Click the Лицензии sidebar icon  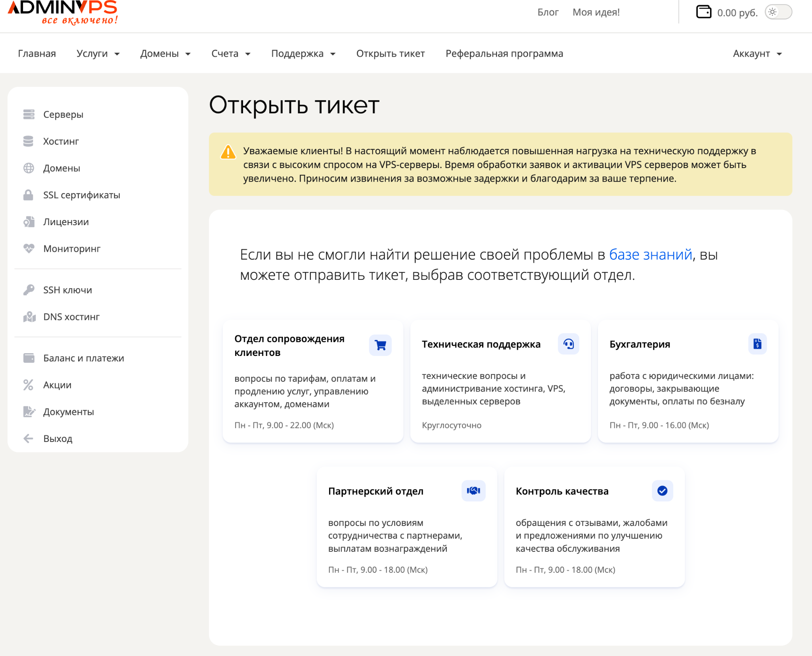tap(29, 222)
